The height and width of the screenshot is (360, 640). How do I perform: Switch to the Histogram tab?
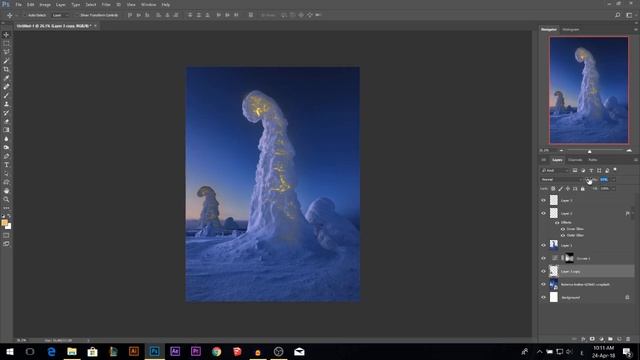coord(571,29)
